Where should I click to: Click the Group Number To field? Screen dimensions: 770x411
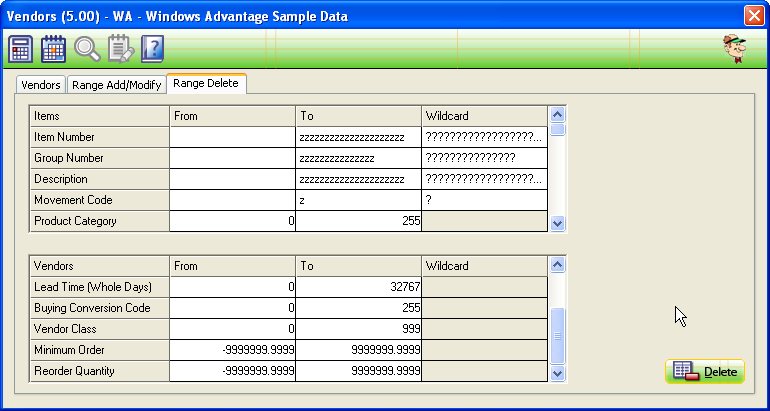tap(358, 158)
